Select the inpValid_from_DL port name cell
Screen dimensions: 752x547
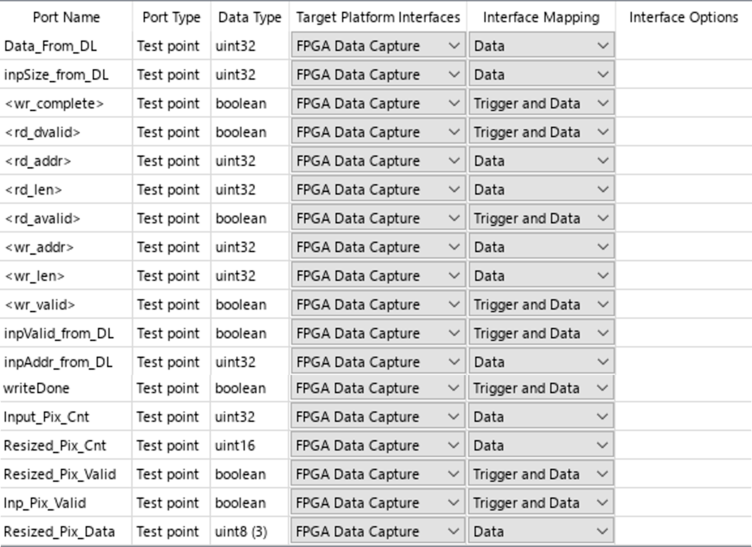tap(59, 333)
